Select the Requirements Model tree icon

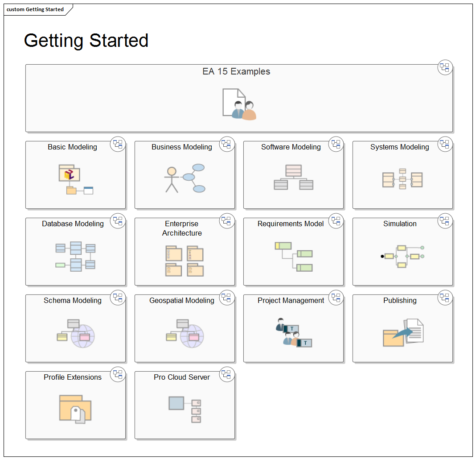294,257
